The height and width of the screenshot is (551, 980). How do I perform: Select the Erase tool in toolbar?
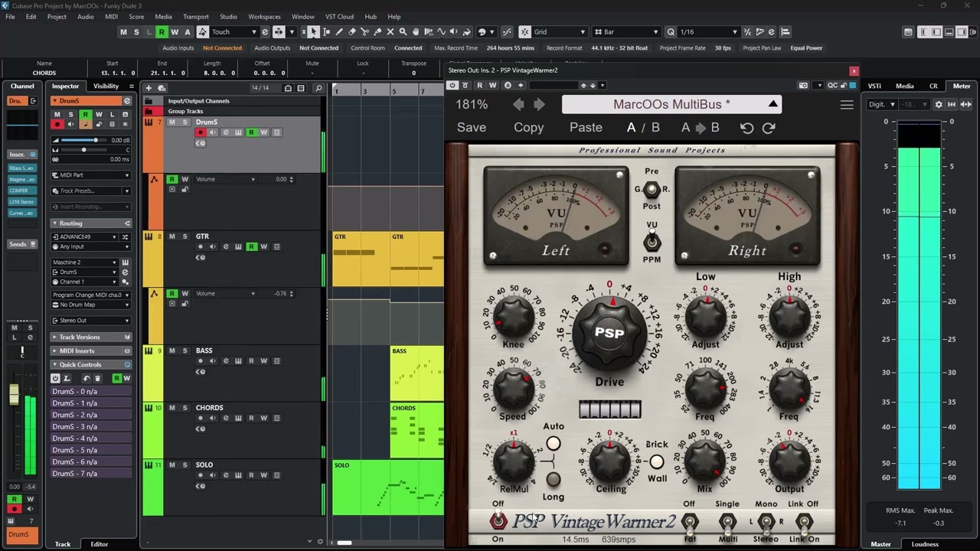(x=351, y=31)
